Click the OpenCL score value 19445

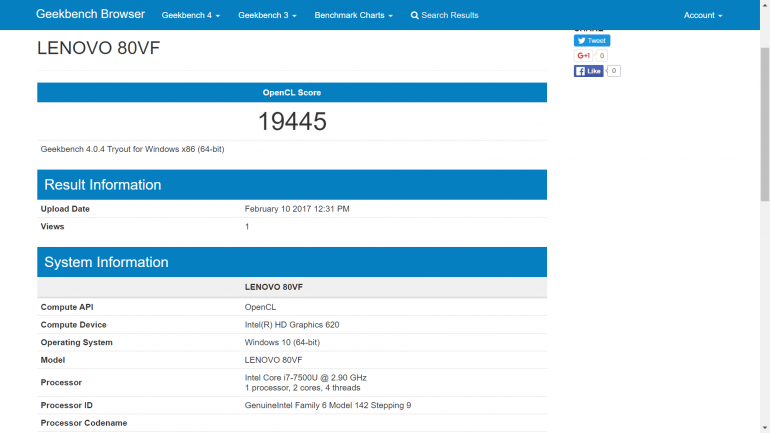point(292,121)
